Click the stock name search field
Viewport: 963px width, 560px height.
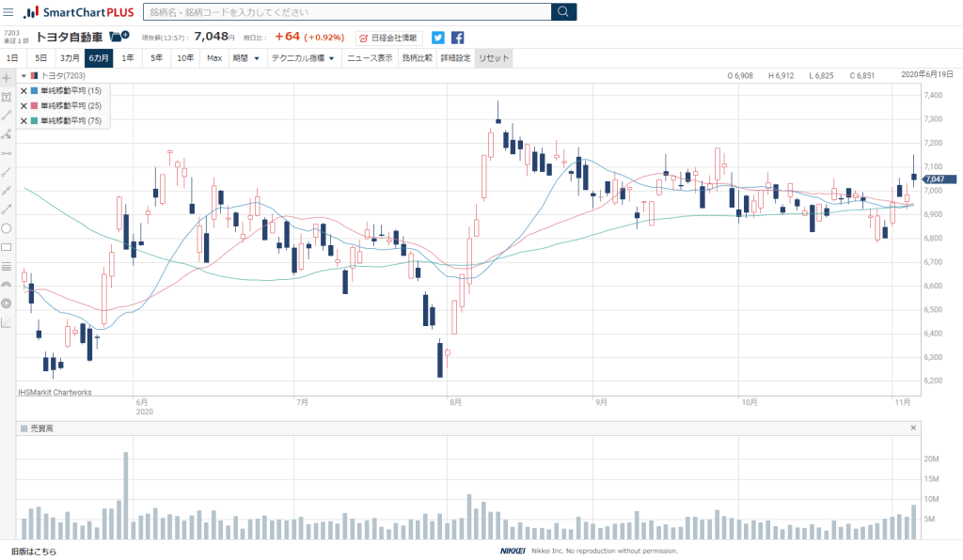tap(346, 12)
